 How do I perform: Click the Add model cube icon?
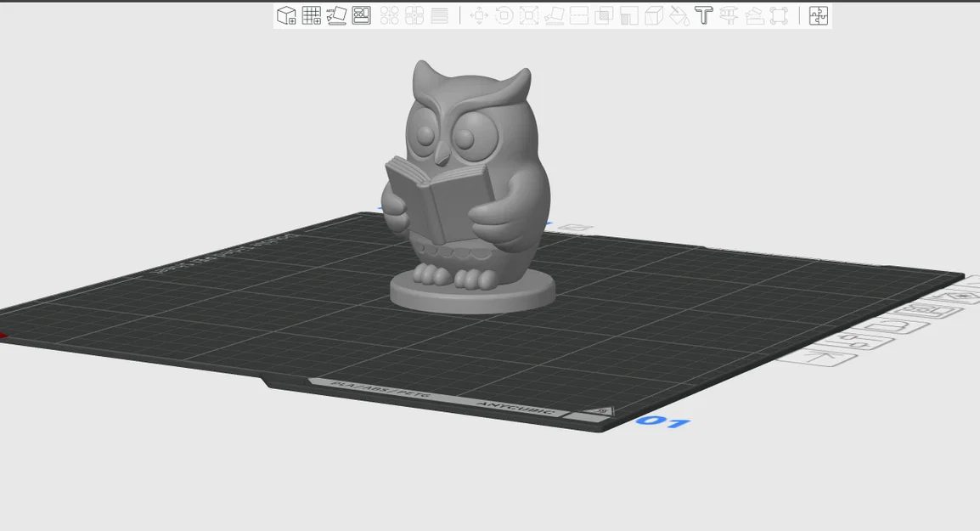(286, 15)
